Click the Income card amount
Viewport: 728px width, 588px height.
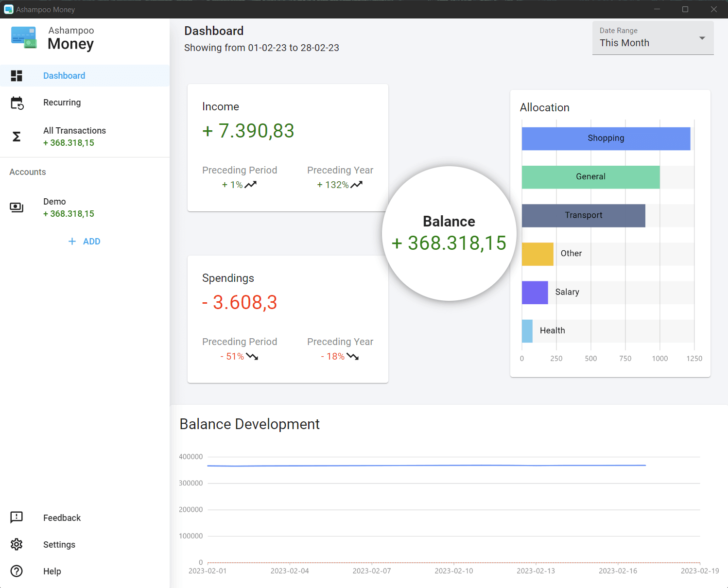click(x=248, y=131)
